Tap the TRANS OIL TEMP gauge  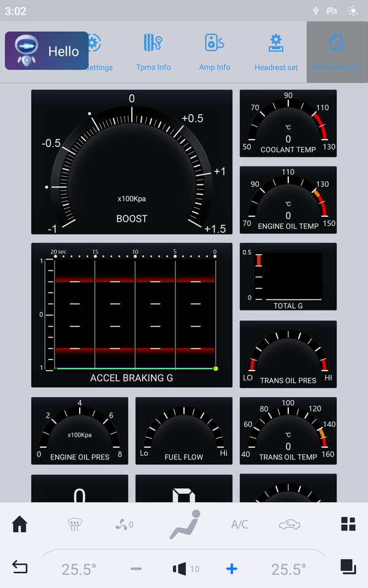[x=288, y=431]
